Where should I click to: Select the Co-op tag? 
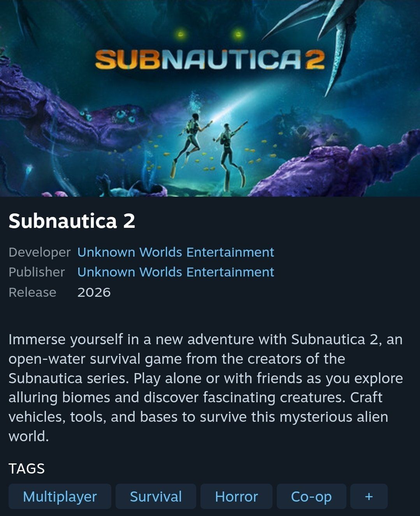(x=311, y=497)
